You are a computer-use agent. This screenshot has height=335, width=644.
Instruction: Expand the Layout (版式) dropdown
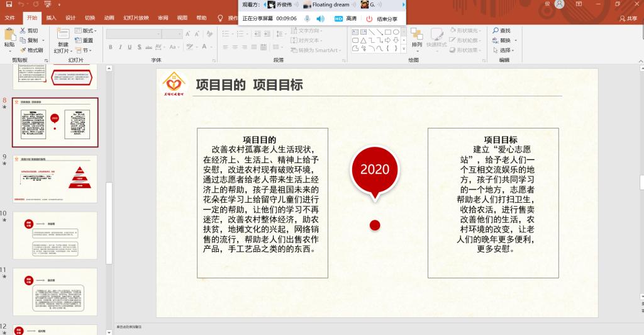click(87, 30)
